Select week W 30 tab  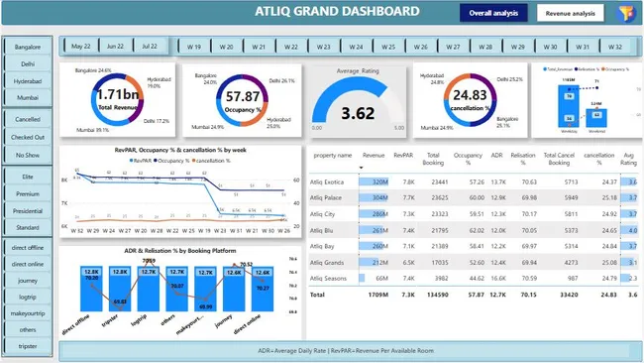click(x=550, y=47)
